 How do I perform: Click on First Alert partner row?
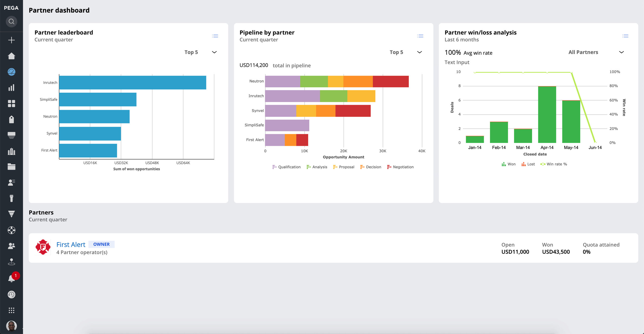tap(334, 248)
